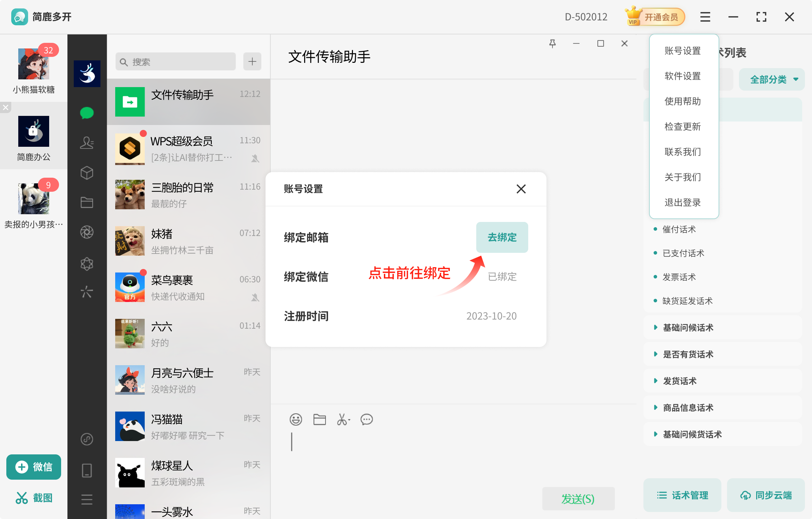Choose 退出登录 in the dropdown menu

(x=682, y=202)
